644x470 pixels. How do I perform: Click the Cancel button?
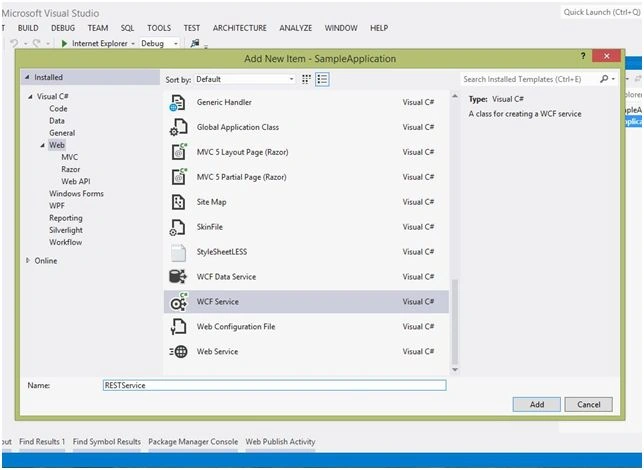coord(589,404)
